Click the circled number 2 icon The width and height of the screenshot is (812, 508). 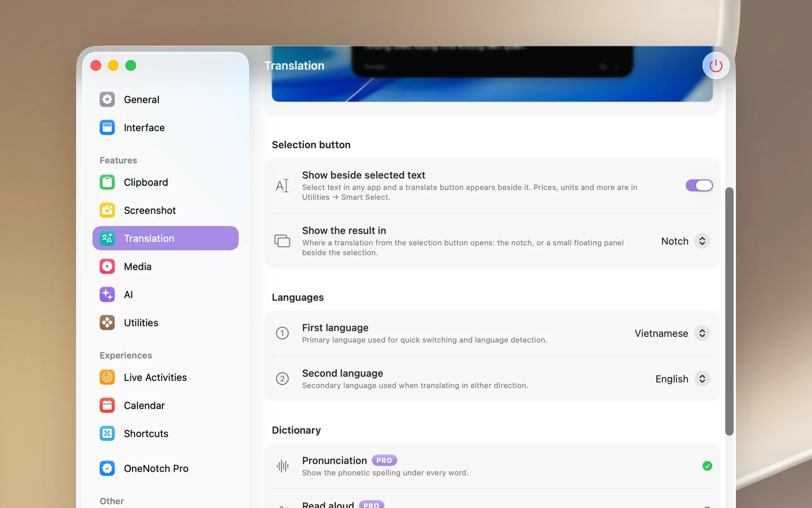click(282, 378)
